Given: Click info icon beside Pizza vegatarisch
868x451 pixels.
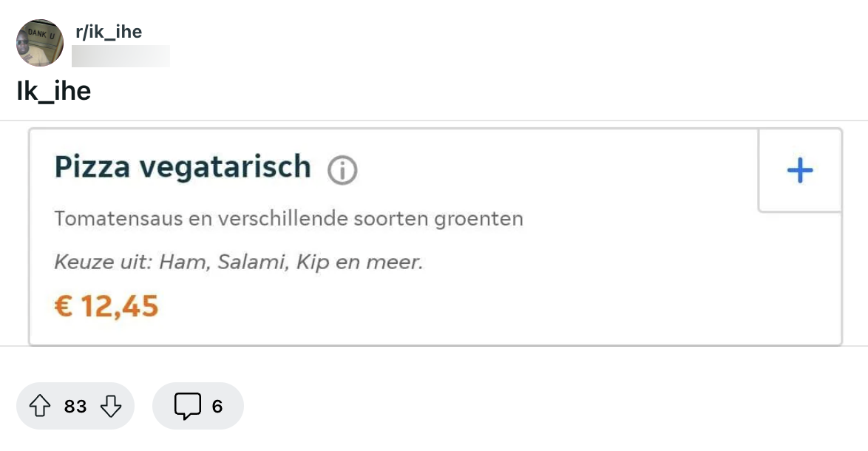Looking at the screenshot, I should (342, 171).
